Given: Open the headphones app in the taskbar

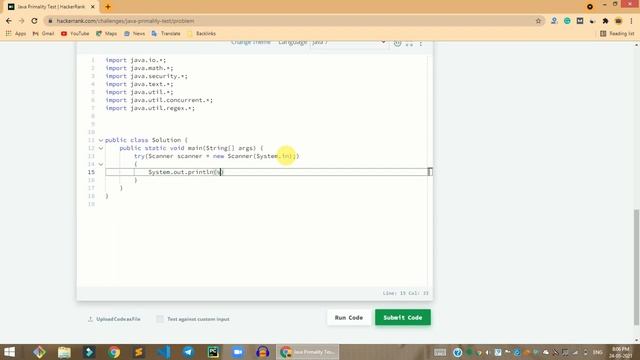Looking at the screenshot, I should pos(262,352).
